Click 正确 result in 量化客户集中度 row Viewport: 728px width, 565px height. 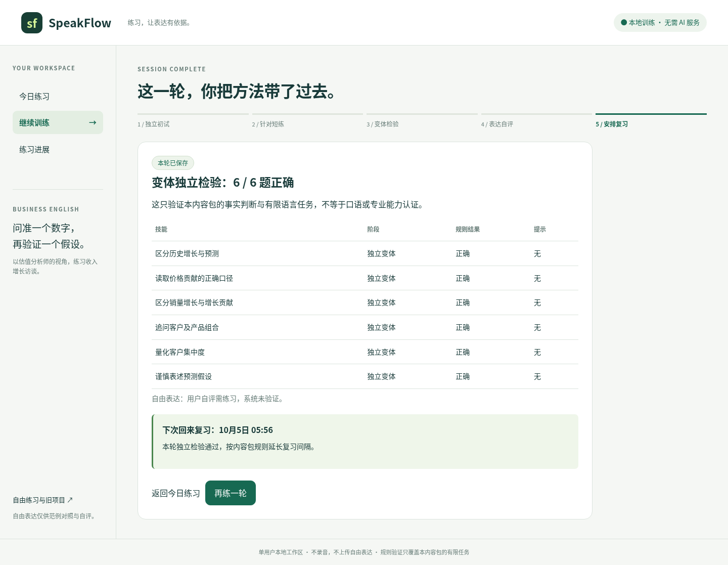pos(463,352)
